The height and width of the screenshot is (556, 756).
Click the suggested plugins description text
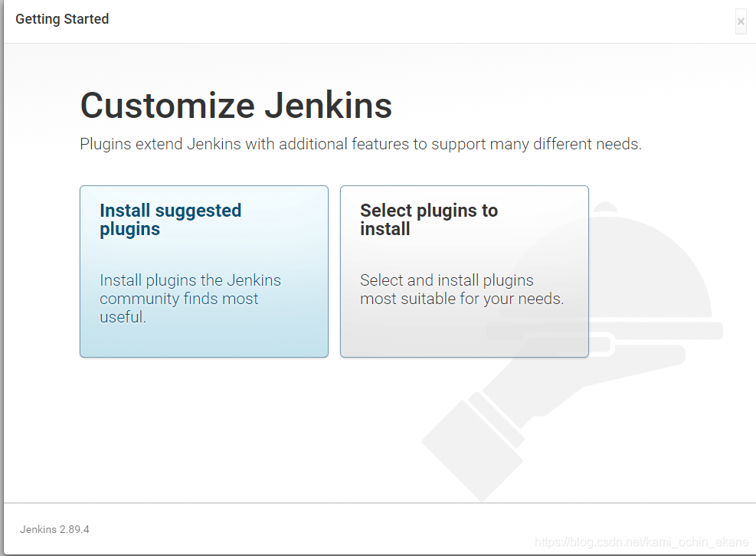190,299
